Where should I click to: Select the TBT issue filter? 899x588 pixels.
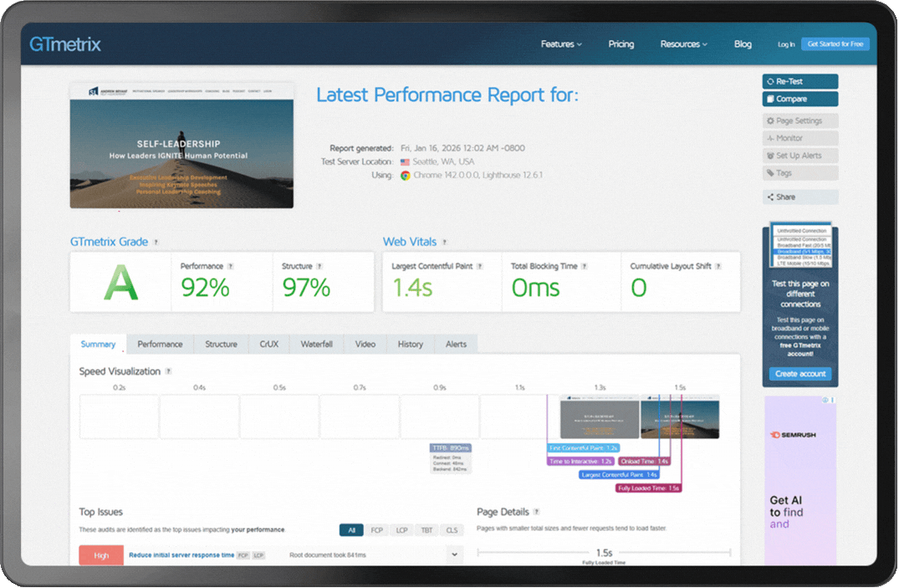click(427, 530)
